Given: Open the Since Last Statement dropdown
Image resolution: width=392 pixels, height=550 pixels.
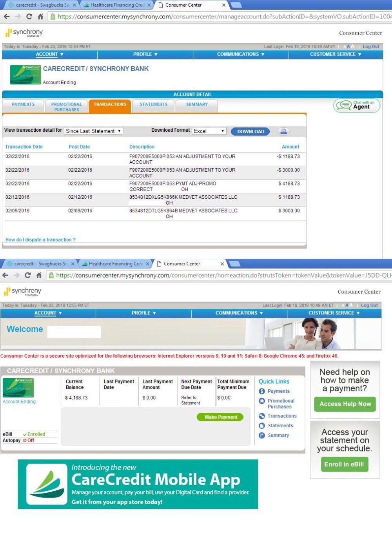Looking at the screenshot, I should 94,131.
